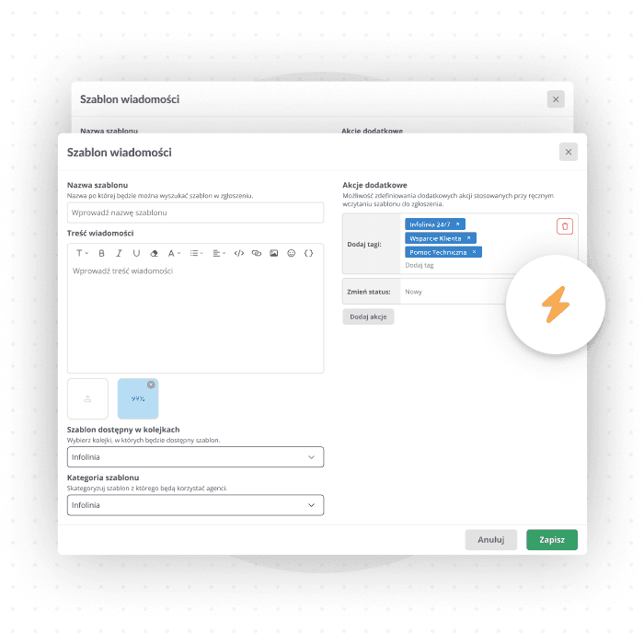
Task: Open the text style T dropdown
Action: point(82,253)
